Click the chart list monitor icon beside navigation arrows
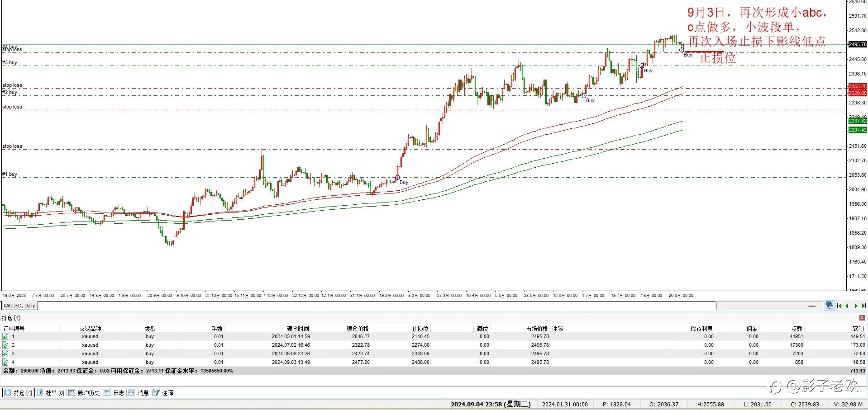The height and width of the screenshot is (410, 868). (830, 306)
